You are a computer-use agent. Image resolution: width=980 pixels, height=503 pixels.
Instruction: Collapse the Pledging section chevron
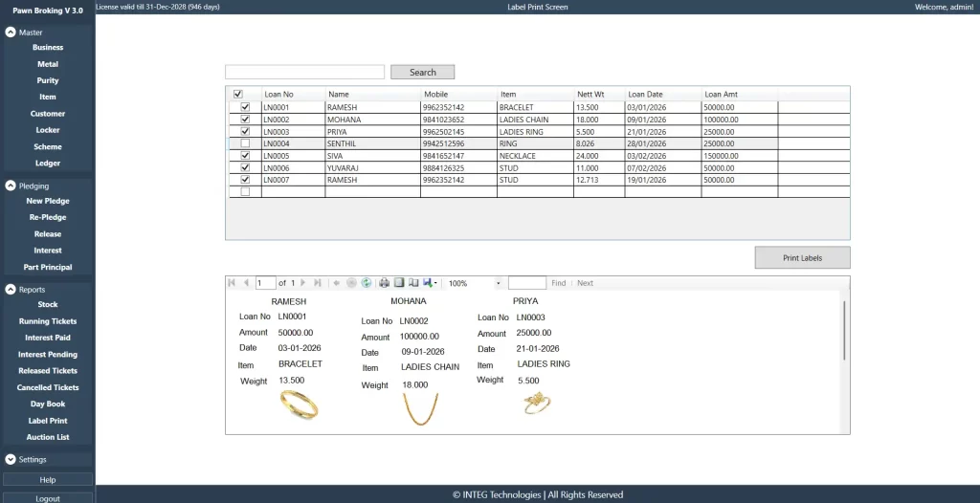tap(10, 186)
